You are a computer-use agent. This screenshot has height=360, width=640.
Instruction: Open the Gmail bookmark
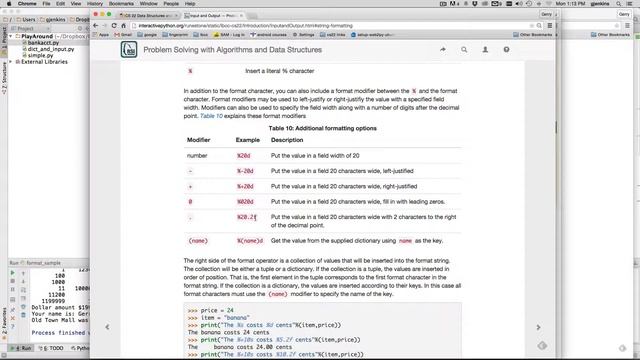pyautogui.click(x=124, y=35)
